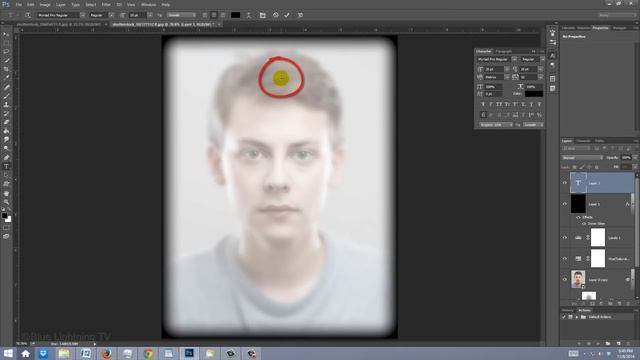640x360 pixels.
Task: Open Character panel language dropdown
Action: 496,124
